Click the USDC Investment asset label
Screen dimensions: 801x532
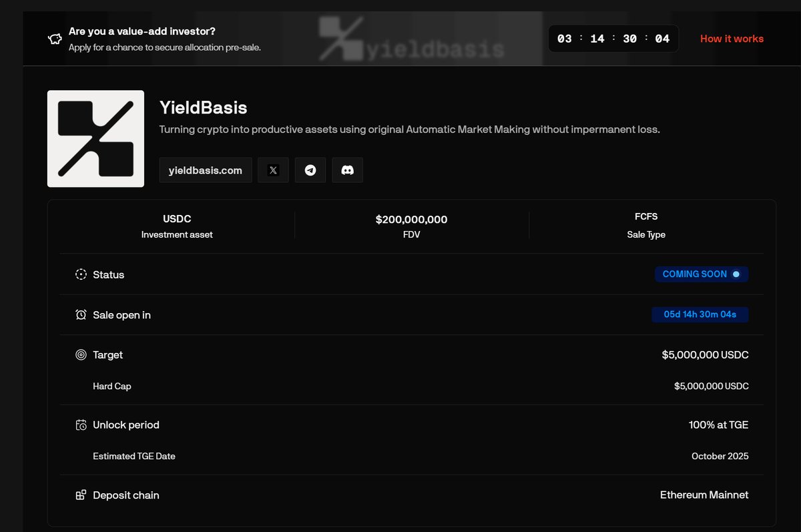pyautogui.click(x=177, y=219)
